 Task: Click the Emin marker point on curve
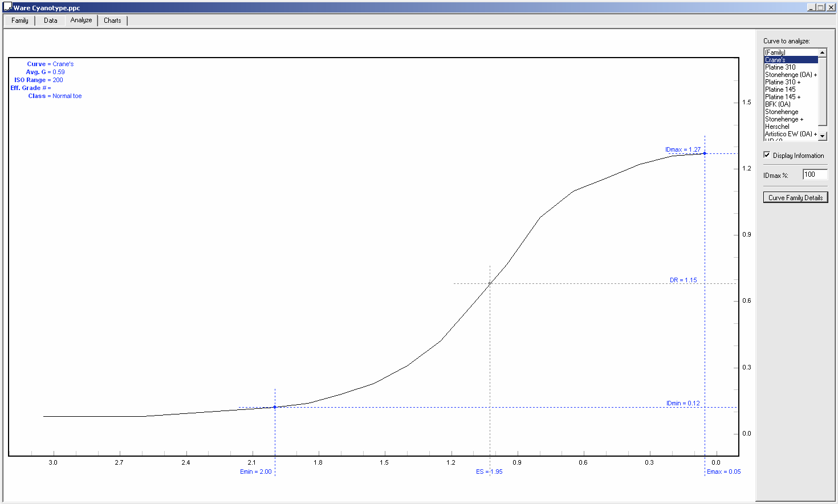(x=275, y=407)
